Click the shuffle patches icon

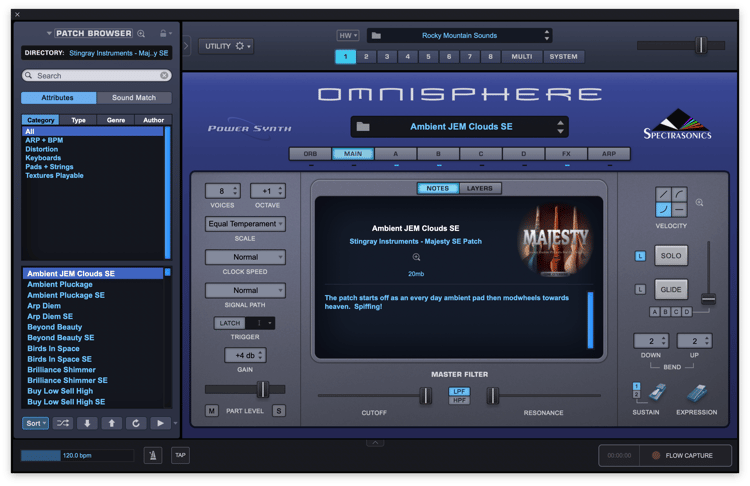click(x=63, y=423)
